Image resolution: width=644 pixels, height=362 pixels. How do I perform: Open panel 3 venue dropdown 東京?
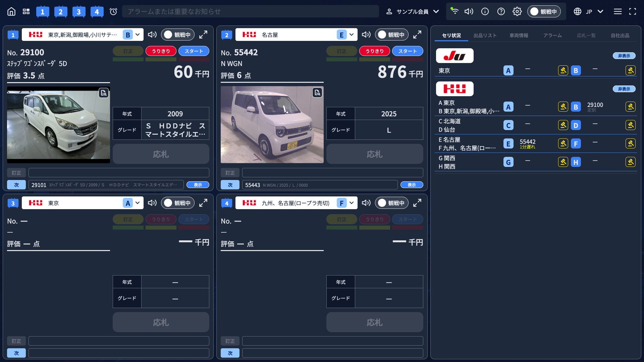pyautogui.click(x=83, y=203)
